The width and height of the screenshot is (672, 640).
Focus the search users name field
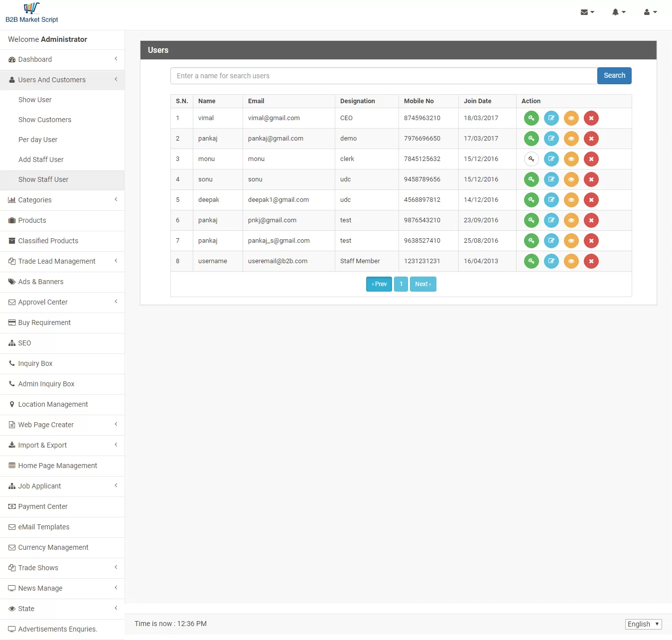(x=384, y=76)
